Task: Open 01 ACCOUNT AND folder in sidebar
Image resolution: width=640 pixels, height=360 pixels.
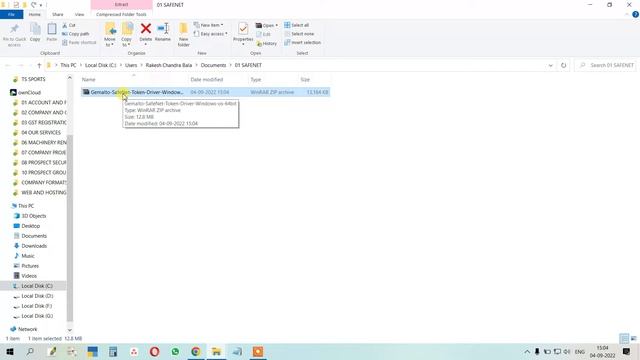Action: pyautogui.click(x=43, y=102)
